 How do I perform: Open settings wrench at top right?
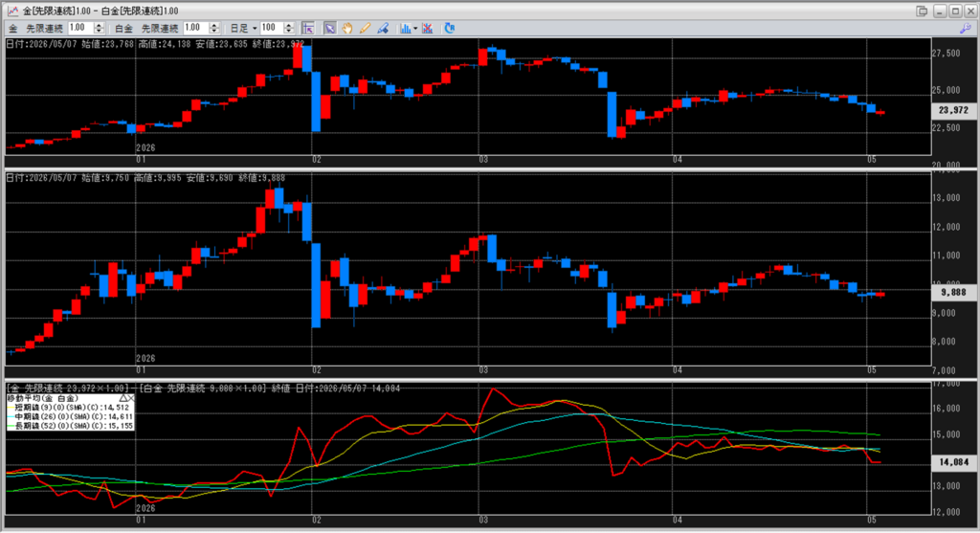pyautogui.click(x=966, y=28)
